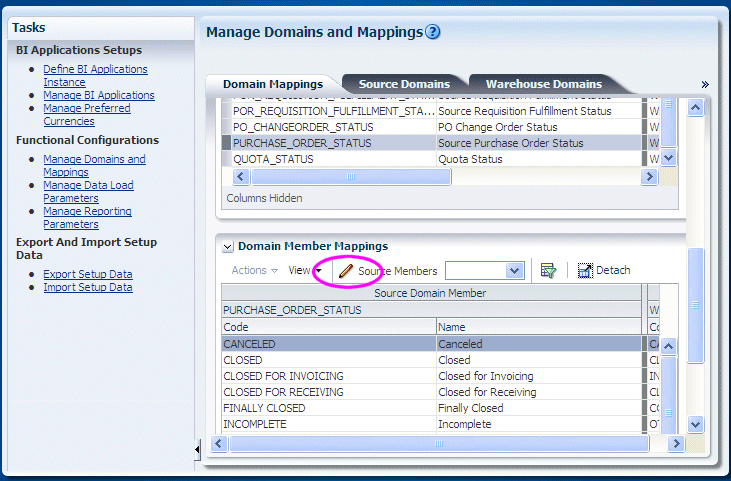
Task: Open Manage BI Applications link
Action: tap(99, 95)
